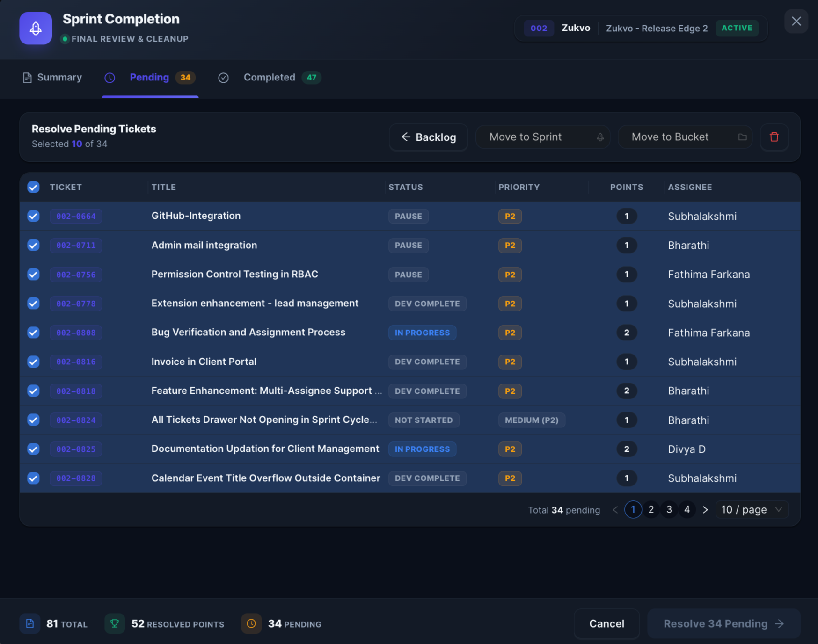
Task: Uncheck ticket 002-0756 checkbox
Action: [x=33, y=275]
